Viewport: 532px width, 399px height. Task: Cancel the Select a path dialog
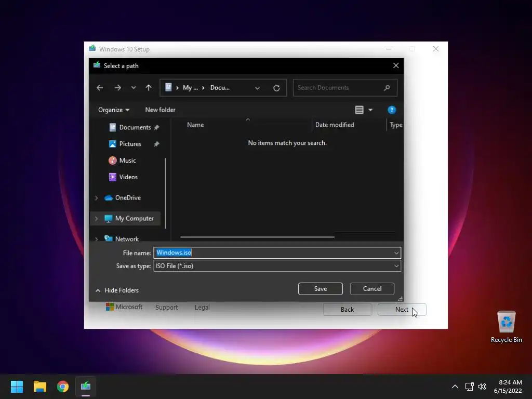click(x=372, y=289)
